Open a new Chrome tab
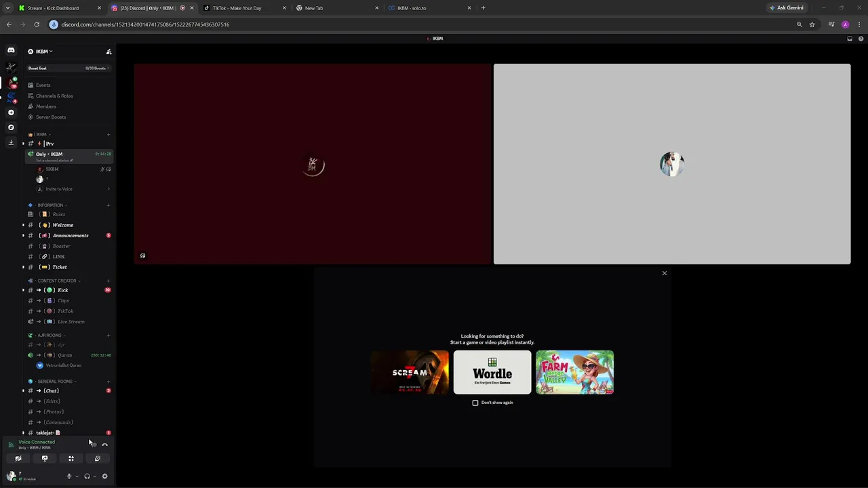Screen dimensions: 868x488 [483, 8]
